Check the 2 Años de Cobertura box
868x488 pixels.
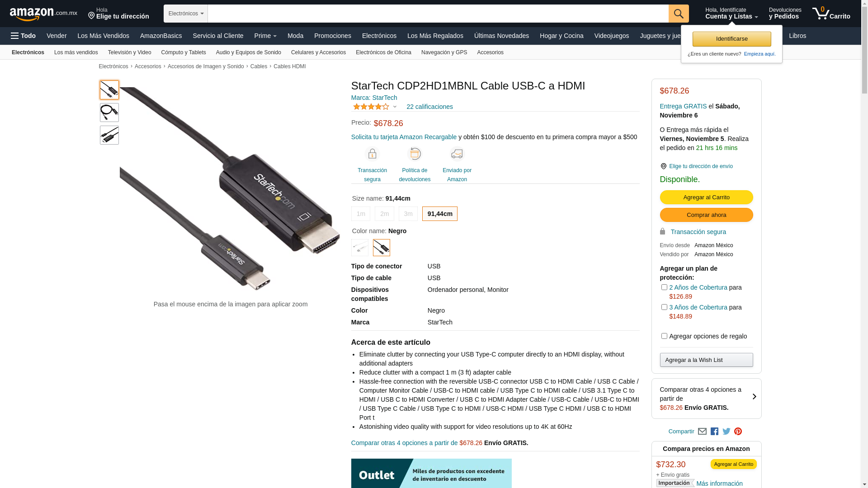664,287
